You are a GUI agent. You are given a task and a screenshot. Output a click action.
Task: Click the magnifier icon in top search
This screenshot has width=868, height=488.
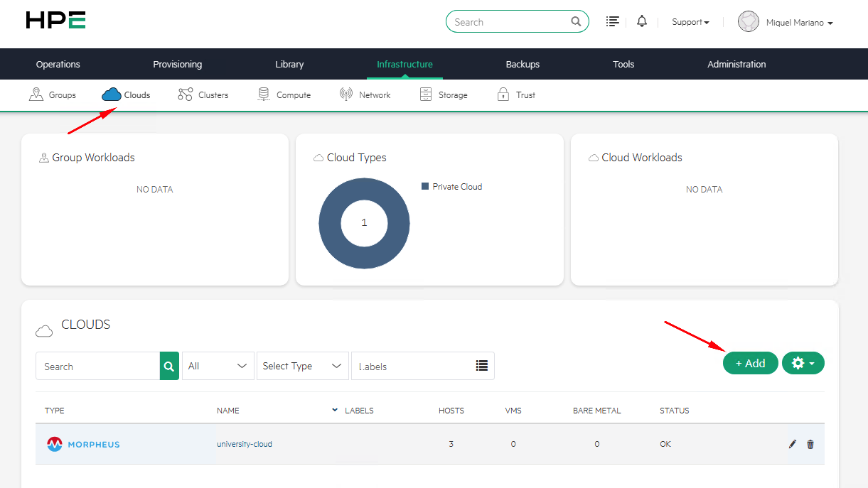tap(576, 21)
